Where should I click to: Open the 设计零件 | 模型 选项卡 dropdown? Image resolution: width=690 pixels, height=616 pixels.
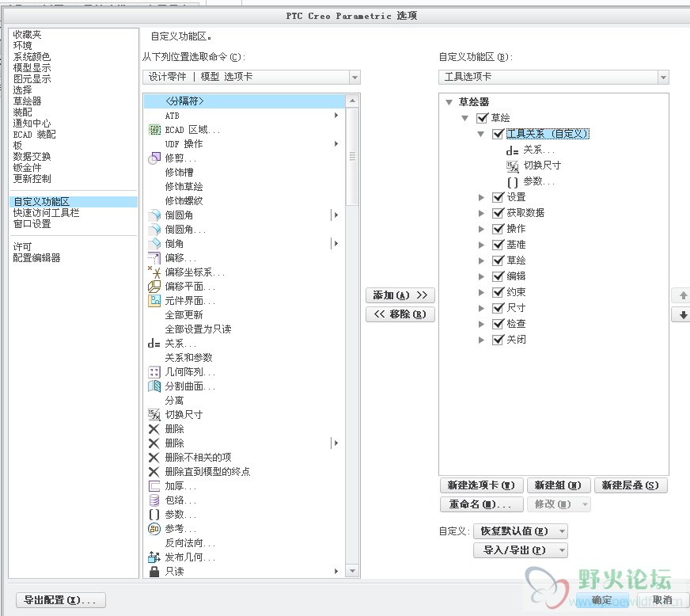[x=354, y=77]
